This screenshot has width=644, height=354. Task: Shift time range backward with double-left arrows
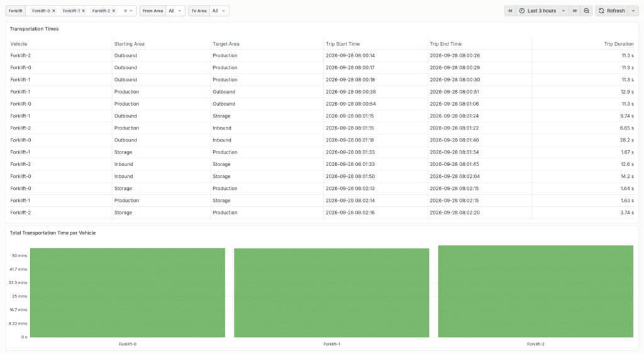510,11
